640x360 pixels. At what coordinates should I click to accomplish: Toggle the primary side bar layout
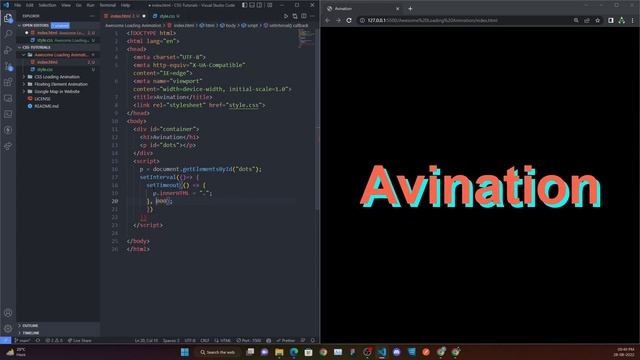244,5
